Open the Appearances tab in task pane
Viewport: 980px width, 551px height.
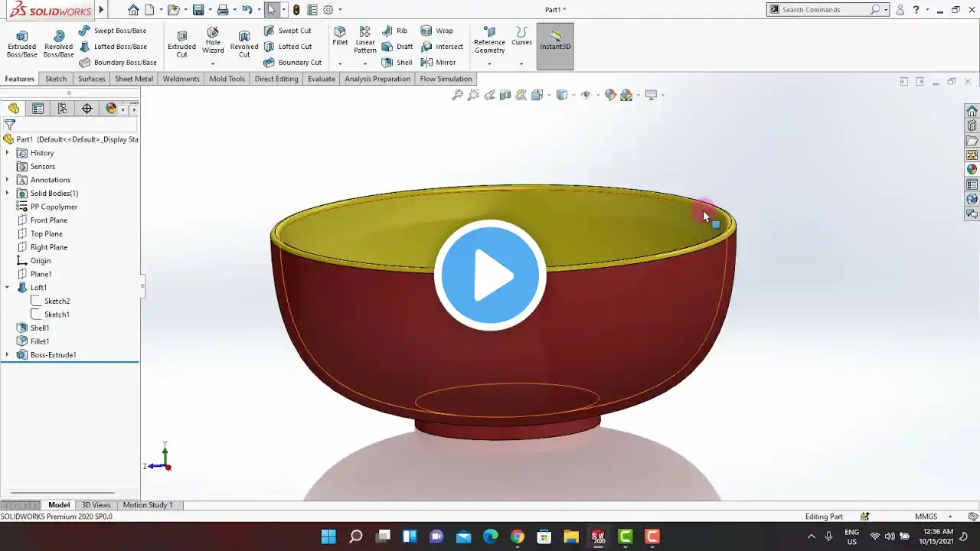pyautogui.click(x=972, y=170)
